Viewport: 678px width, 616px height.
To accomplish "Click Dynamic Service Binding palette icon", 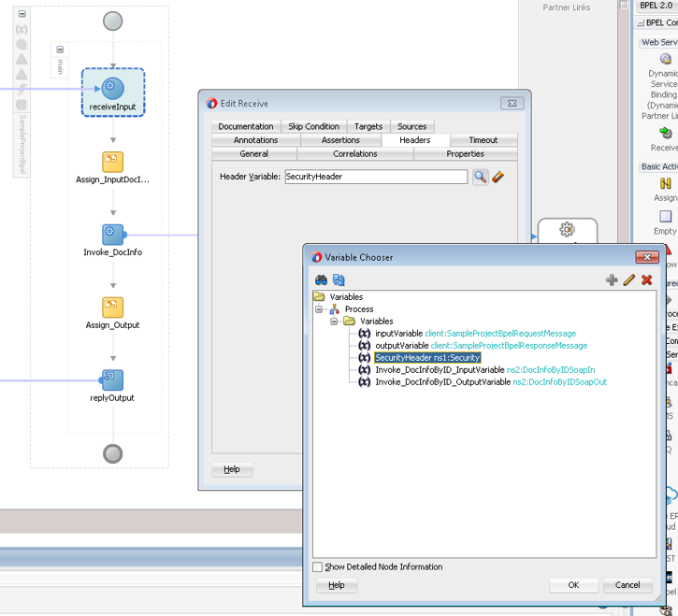I will point(666,58).
